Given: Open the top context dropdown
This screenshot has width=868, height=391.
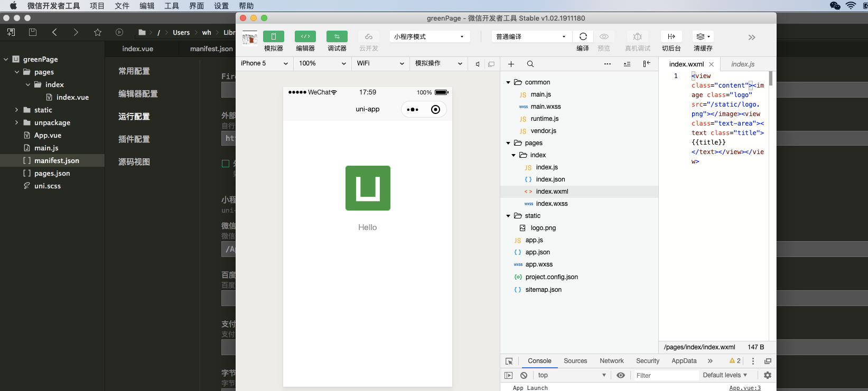Looking at the screenshot, I should point(572,375).
